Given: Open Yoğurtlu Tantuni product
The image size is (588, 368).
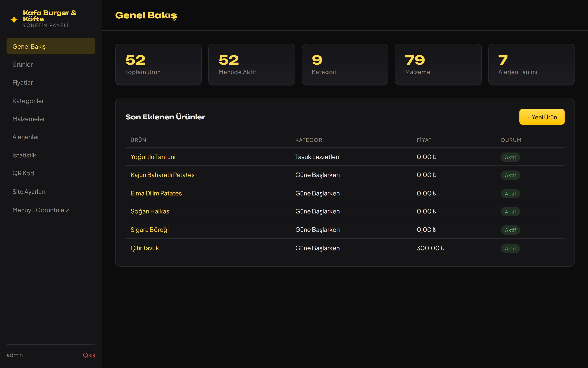Looking at the screenshot, I should [153, 157].
